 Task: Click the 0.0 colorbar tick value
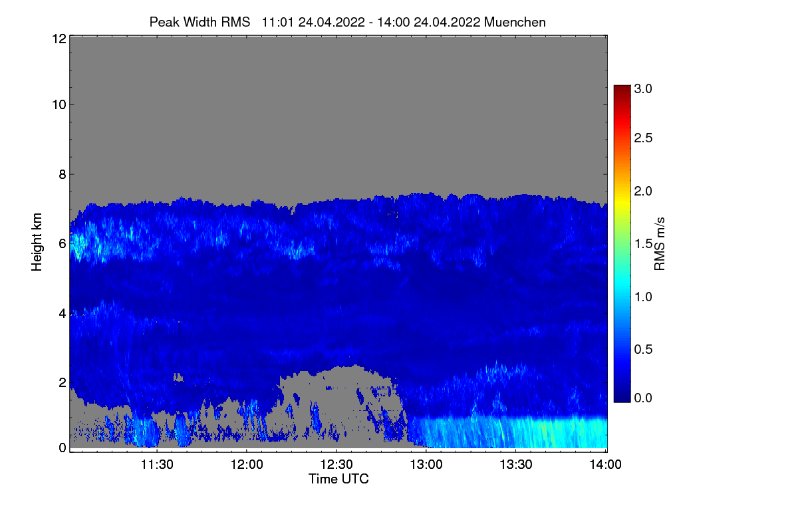[x=644, y=398]
